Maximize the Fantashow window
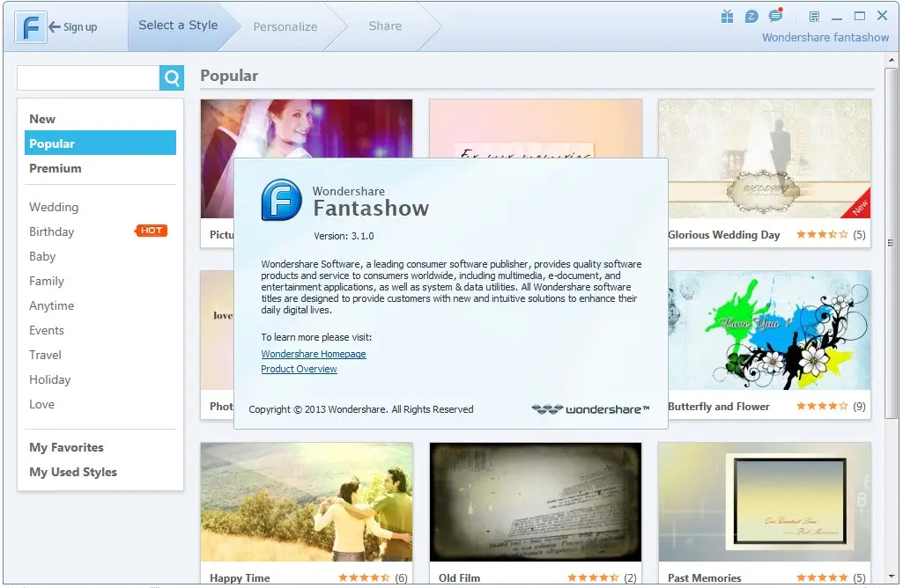Viewport: 903px width, 588px height. [x=860, y=16]
